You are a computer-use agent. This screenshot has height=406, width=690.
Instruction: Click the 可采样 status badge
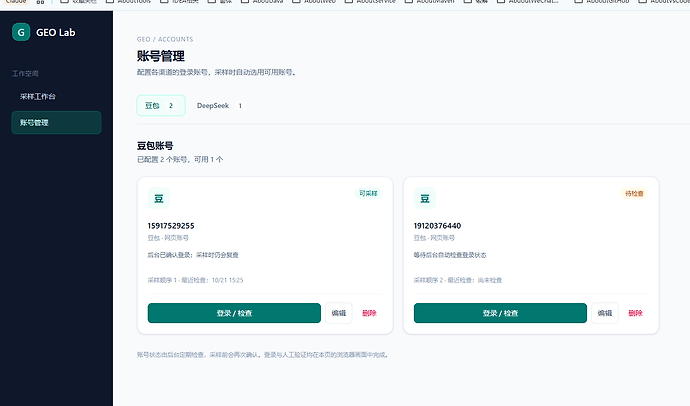pyautogui.click(x=368, y=193)
